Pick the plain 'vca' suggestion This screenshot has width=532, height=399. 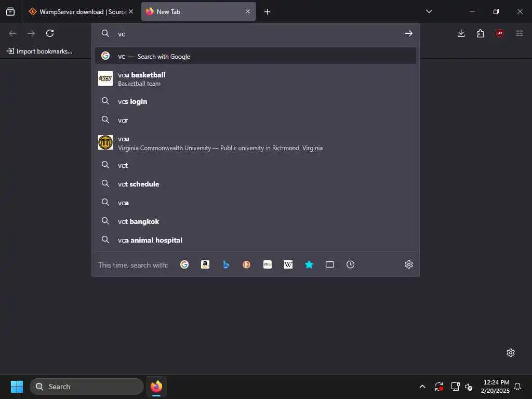pyautogui.click(x=256, y=202)
